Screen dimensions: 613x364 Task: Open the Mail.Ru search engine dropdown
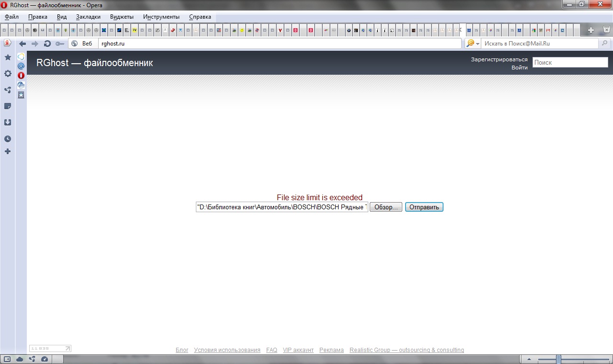[x=473, y=44]
